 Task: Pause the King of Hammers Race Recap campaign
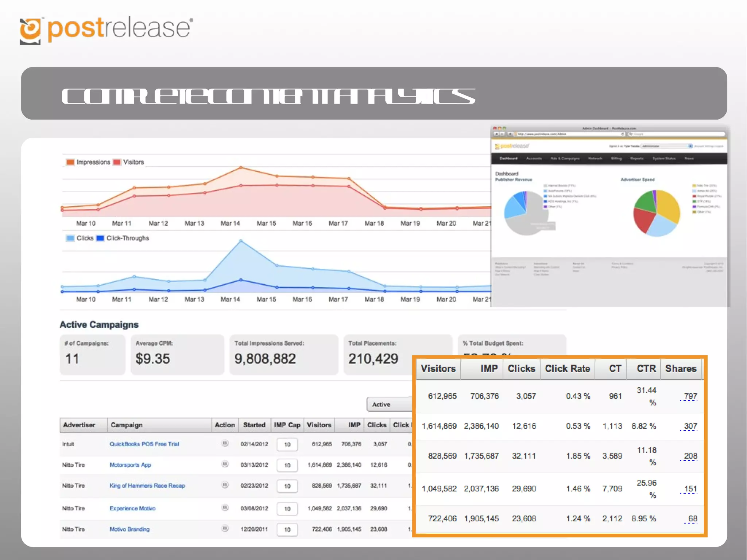pyautogui.click(x=225, y=485)
